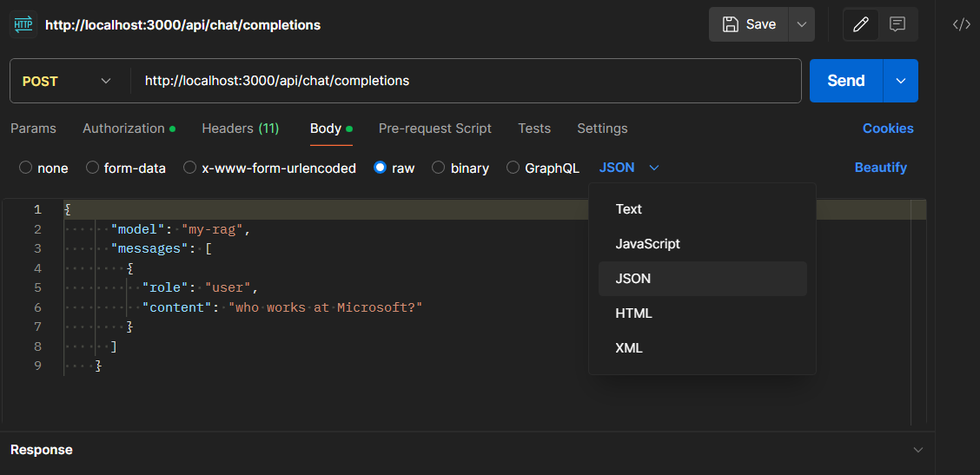Select the form-data radio option
The image size is (980, 475).
92,168
